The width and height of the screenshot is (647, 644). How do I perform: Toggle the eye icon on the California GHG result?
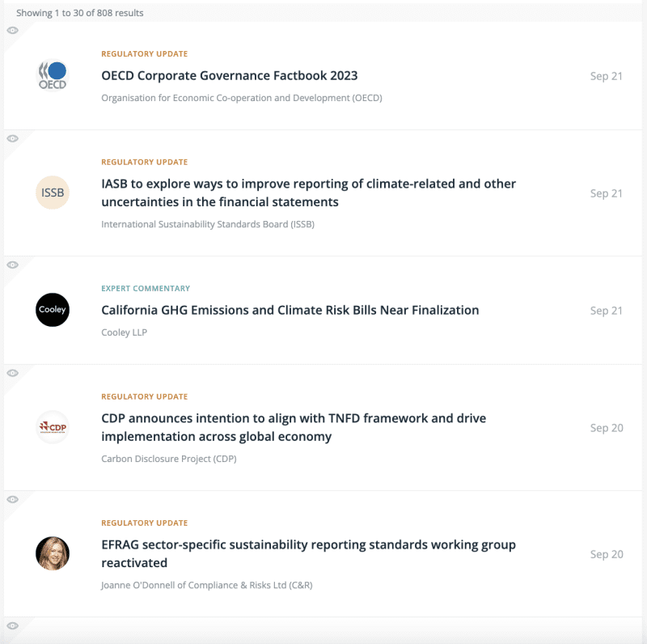(13, 265)
